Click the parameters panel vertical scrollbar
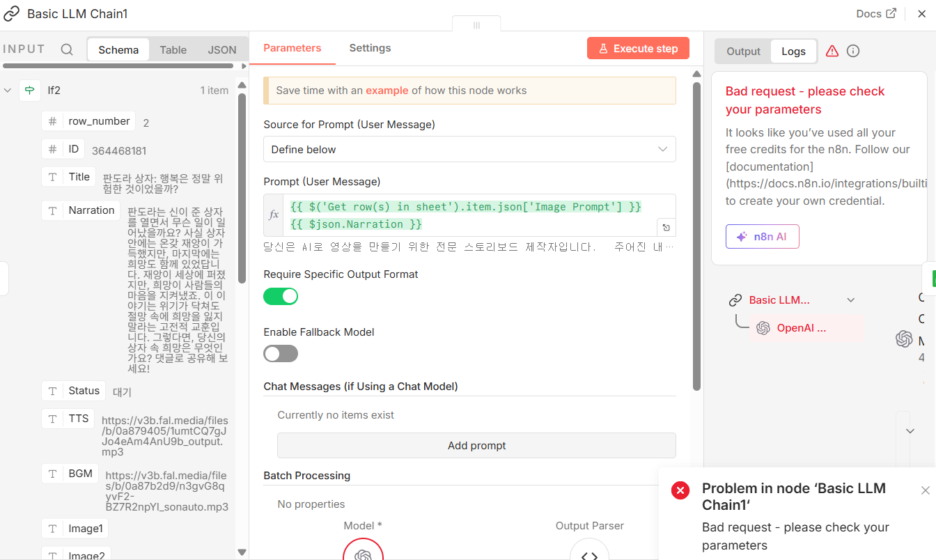 coord(696,237)
